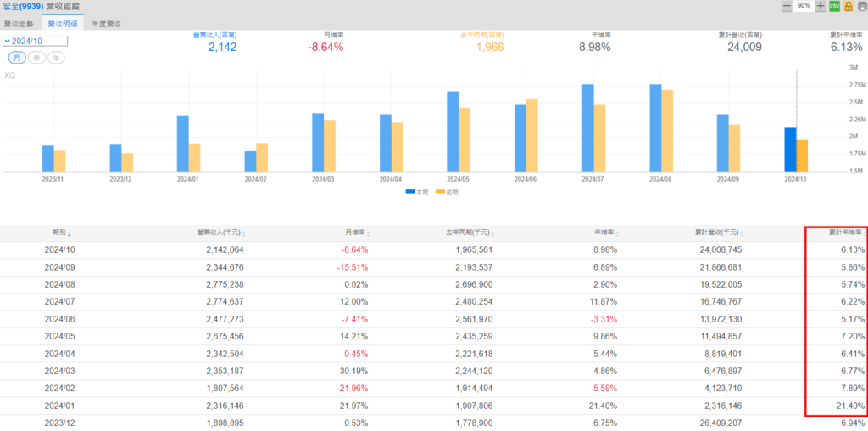
Task: Export data using the green CSV icon
Action: [x=834, y=6]
